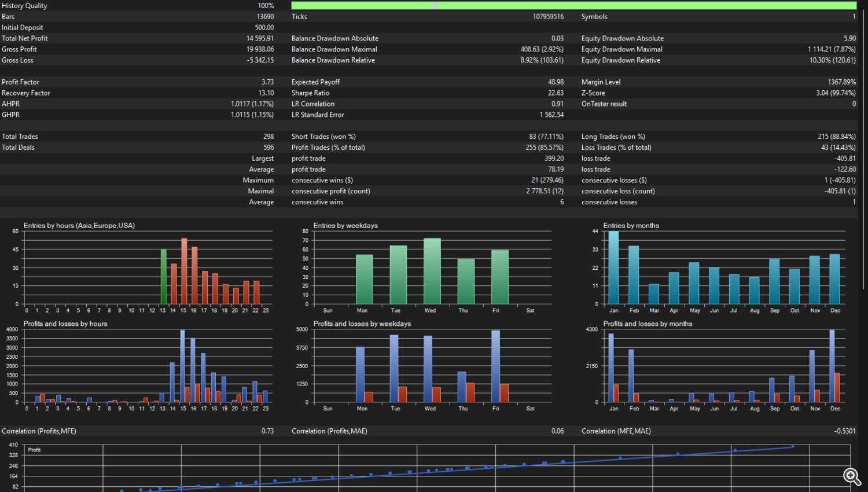Click the Jan bar in Entries by months
This screenshot has height=492, width=868.
(x=613, y=267)
